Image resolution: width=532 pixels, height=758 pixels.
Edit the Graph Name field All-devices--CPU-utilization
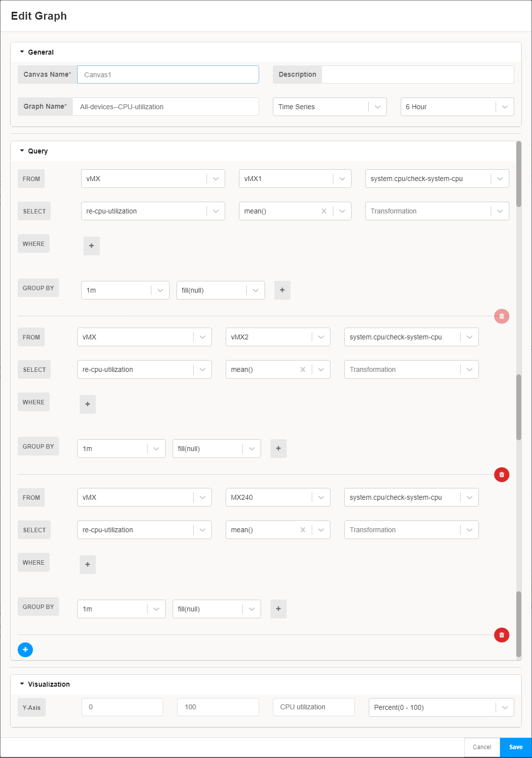point(166,107)
